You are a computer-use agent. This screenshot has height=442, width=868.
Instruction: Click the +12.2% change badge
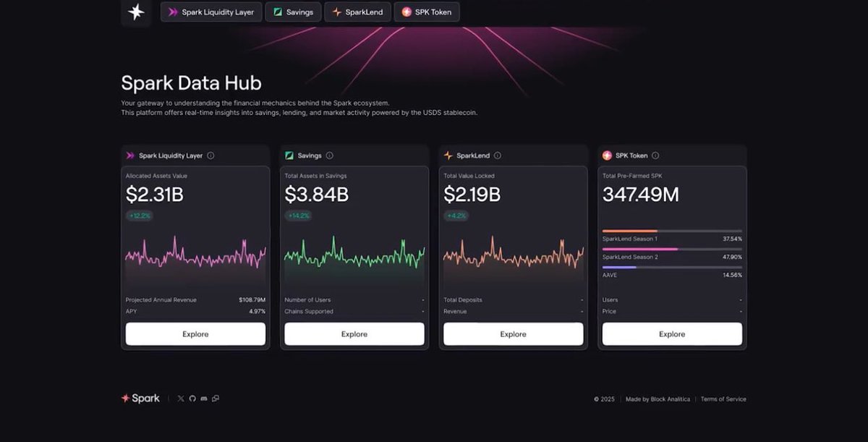[140, 216]
